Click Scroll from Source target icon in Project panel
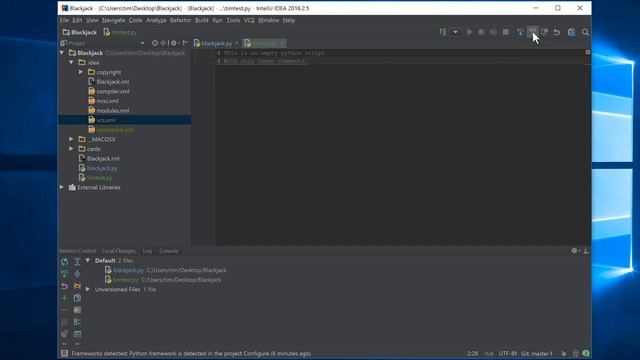The width and height of the screenshot is (640, 360). (x=155, y=43)
